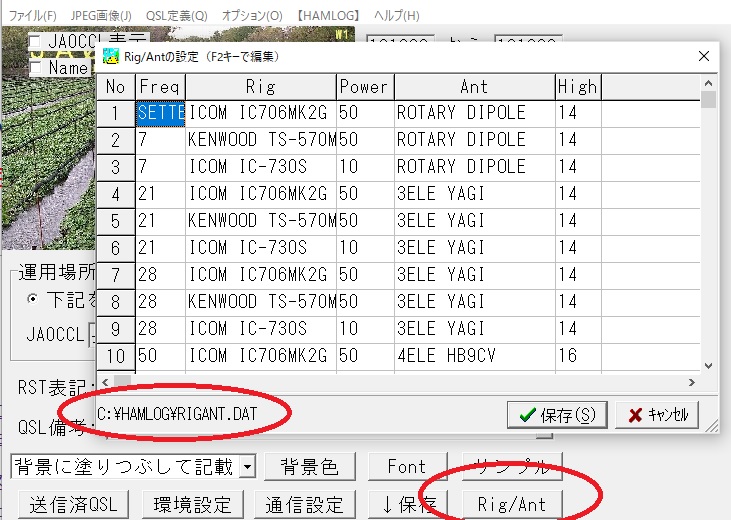Image resolution: width=731 pixels, height=520 pixels.
Task: Open the JPEG画像(J) menu
Action: tap(102, 16)
